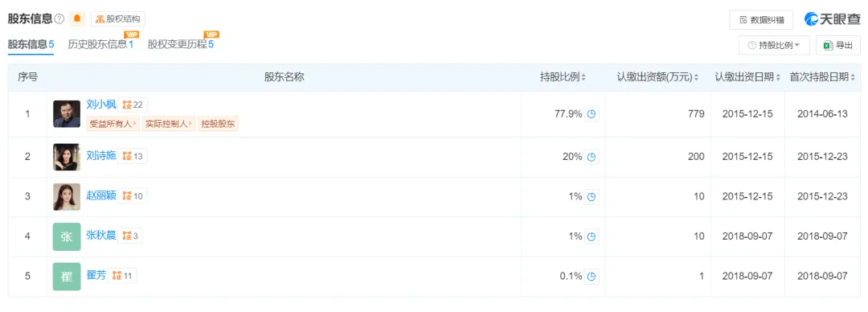Click pie chart icon next to 20%
Viewport: 868px width, 312px height.
(592, 157)
